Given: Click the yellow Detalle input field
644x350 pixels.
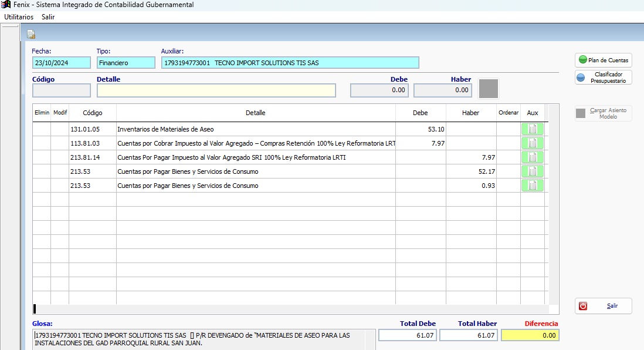Looking at the screenshot, I should [x=216, y=90].
